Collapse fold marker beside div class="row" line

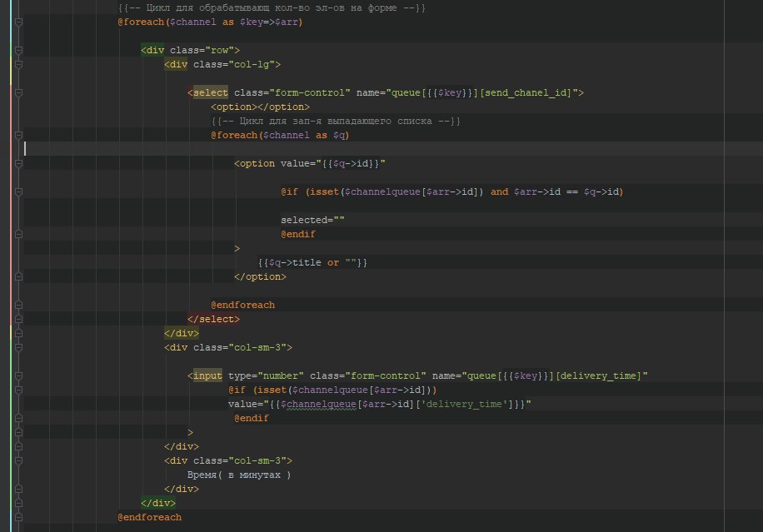click(x=18, y=50)
